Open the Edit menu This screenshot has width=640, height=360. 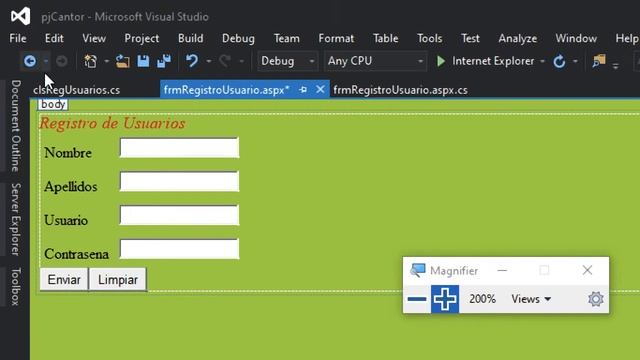click(54, 38)
